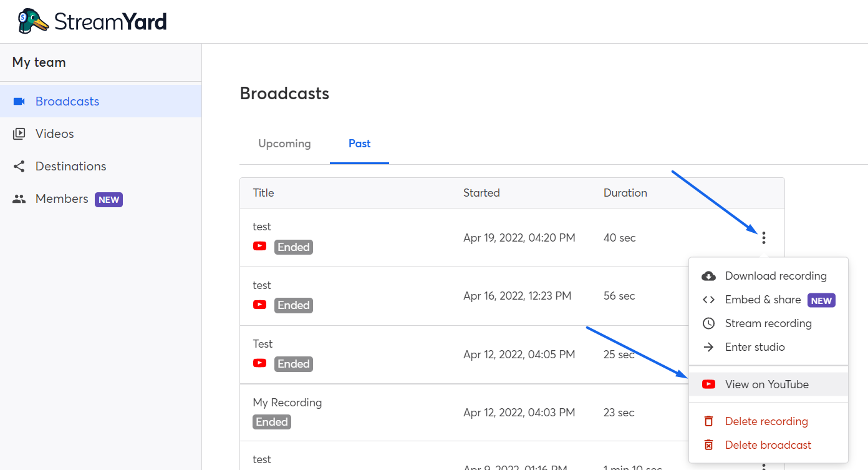
Task: Click date Apr 12, 2022, 04:05 PM
Action: pyautogui.click(x=519, y=355)
